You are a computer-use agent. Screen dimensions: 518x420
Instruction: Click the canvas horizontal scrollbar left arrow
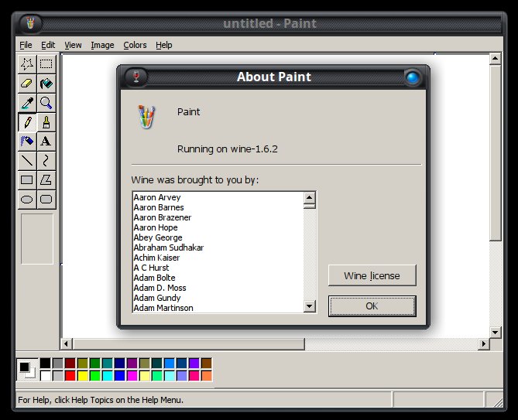coord(66,343)
